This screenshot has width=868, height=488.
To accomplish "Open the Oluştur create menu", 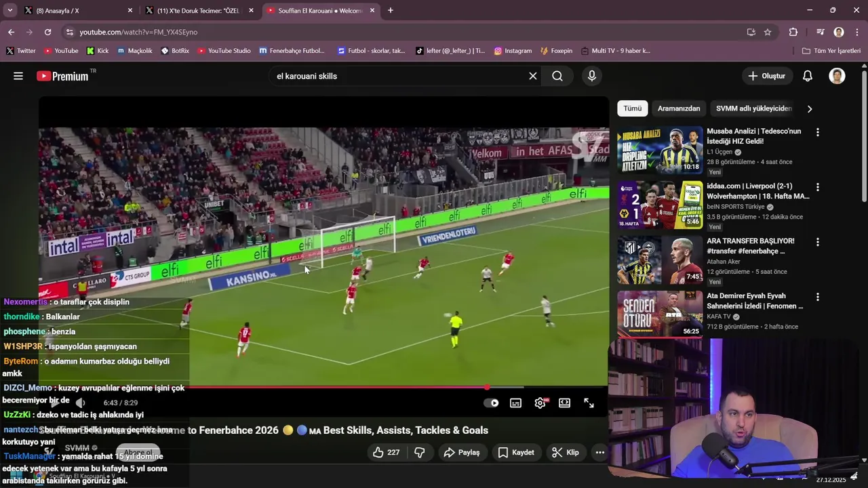I will (x=768, y=76).
